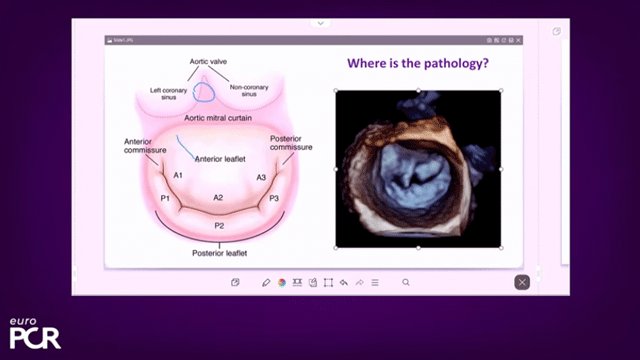This screenshot has height=360, width=640.
Task: Click the left-middle handle of the echo image
Action: (336, 169)
